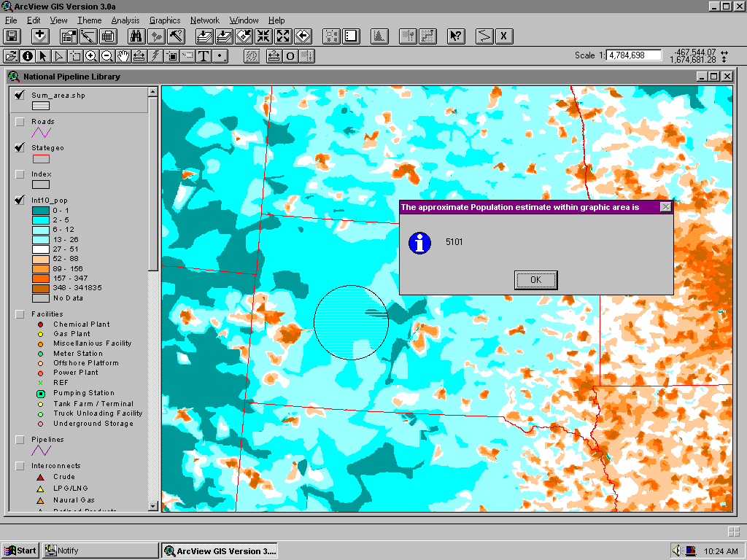Click the Scale input field
This screenshot has width=747, height=560.
[x=634, y=55]
